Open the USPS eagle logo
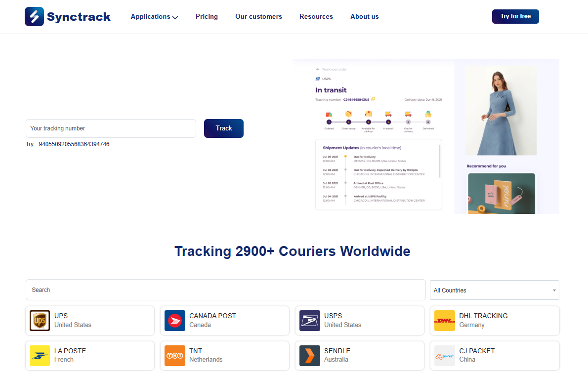 [310, 321]
